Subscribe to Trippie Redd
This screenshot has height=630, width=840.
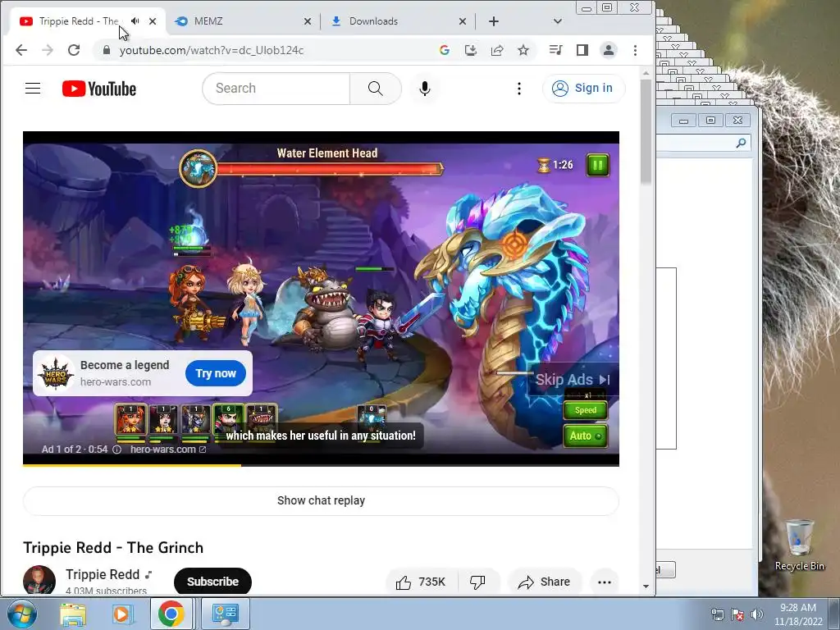(212, 582)
